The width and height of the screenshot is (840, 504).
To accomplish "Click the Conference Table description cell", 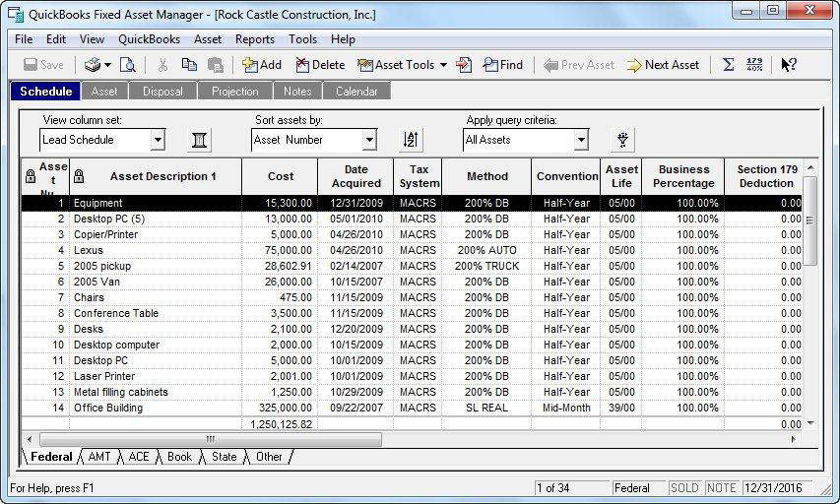I will point(156,313).
